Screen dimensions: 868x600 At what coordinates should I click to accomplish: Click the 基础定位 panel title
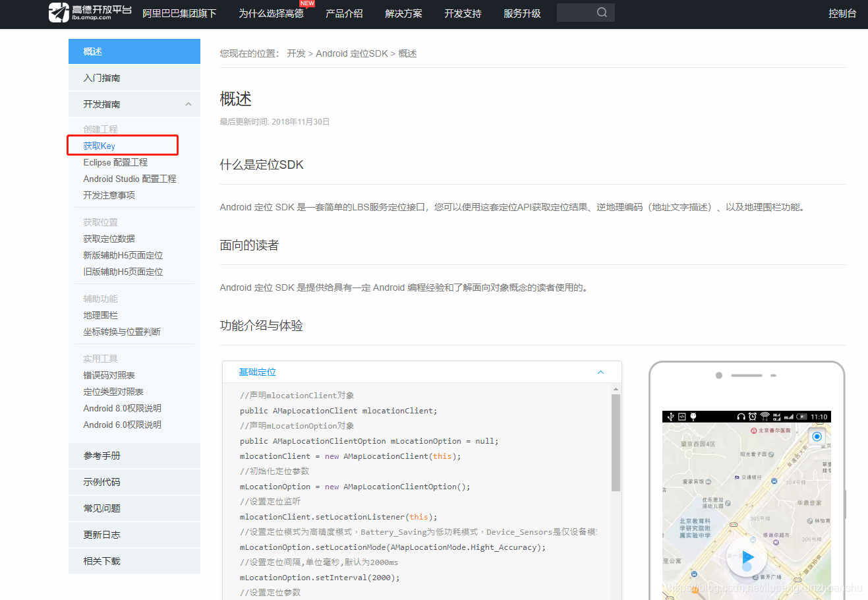(x=258, y=373)
